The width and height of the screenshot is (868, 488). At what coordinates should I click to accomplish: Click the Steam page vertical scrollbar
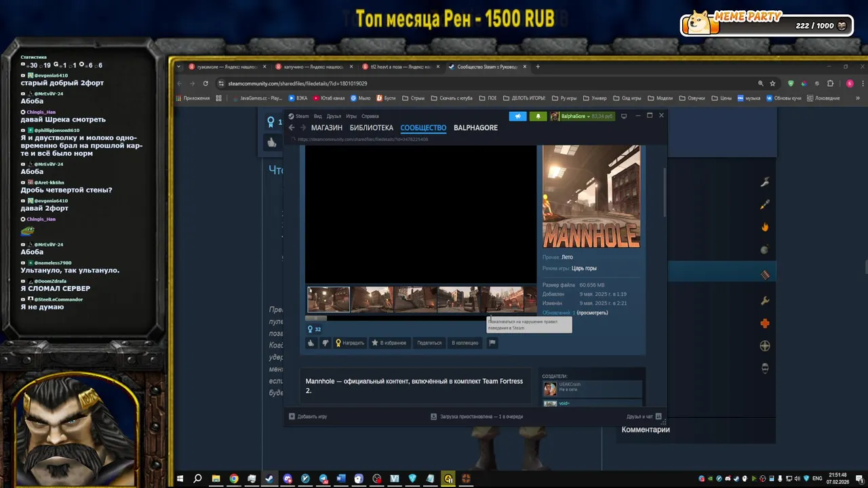click(x=665, y=193)
